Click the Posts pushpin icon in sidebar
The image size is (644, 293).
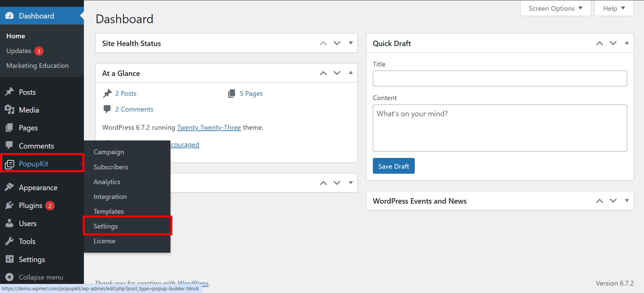tap(9, 92)
